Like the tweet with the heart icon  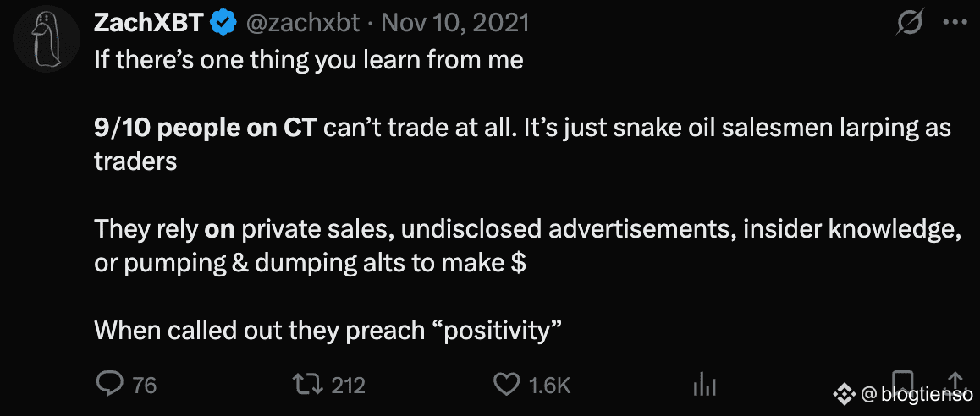click(506, 385)
